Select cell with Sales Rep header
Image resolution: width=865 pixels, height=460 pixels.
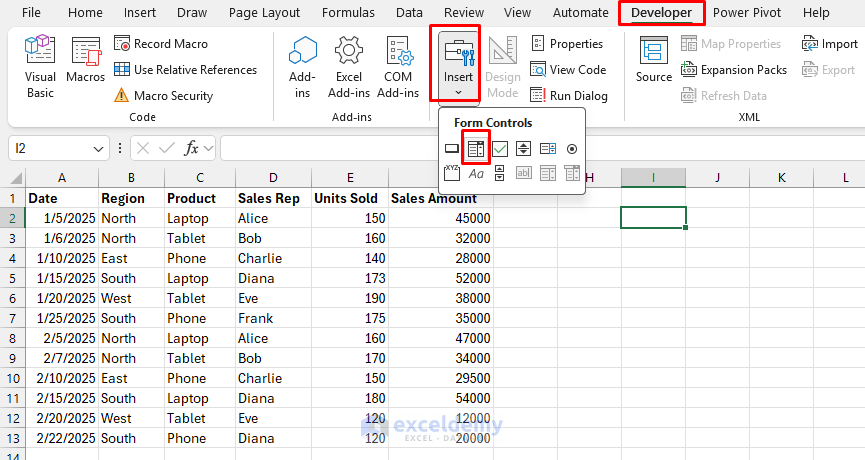(x=274, y=199)
